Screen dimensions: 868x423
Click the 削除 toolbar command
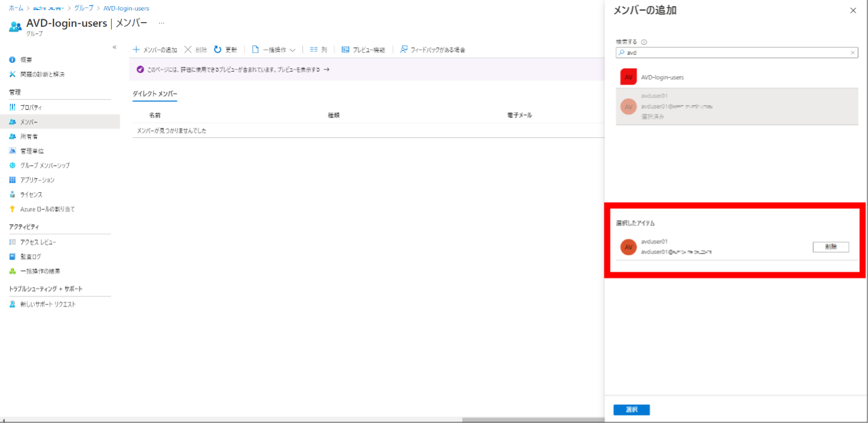point(195,50)
